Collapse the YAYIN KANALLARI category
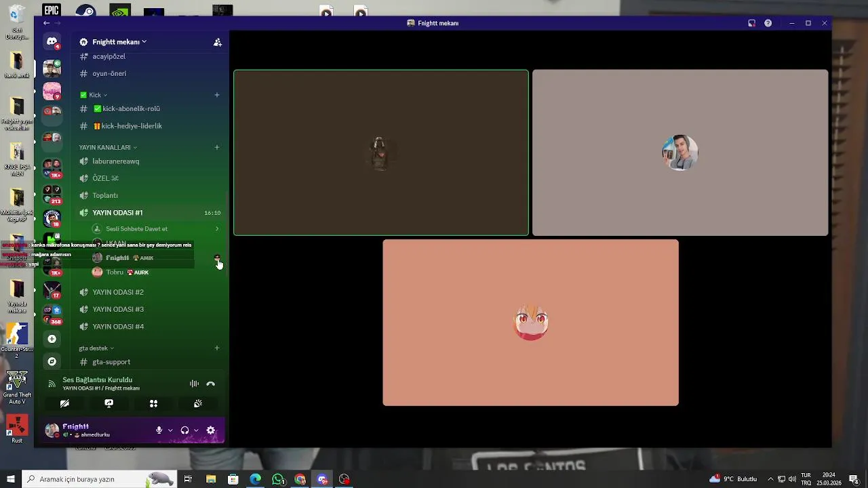The height and width of the screenshot is (488, 868). (x=107, y=147)
